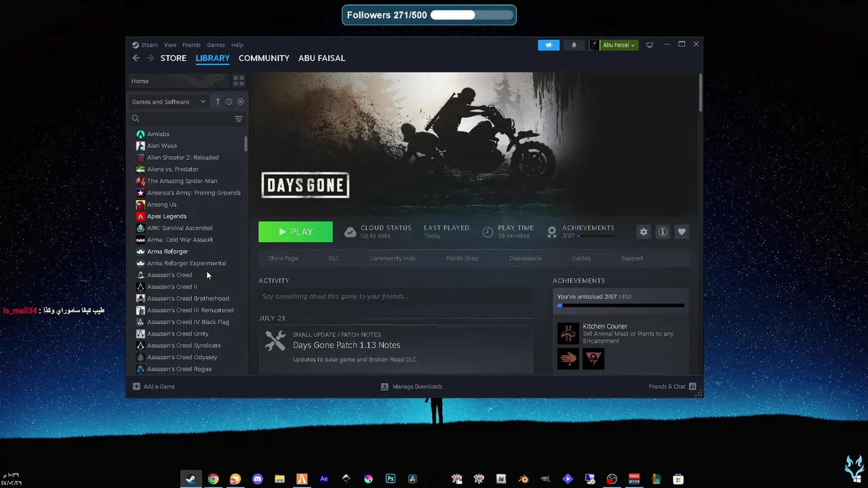The image size is (868, 488).
Task: Click the game list scrollbar
Action: tap(245, 144)
